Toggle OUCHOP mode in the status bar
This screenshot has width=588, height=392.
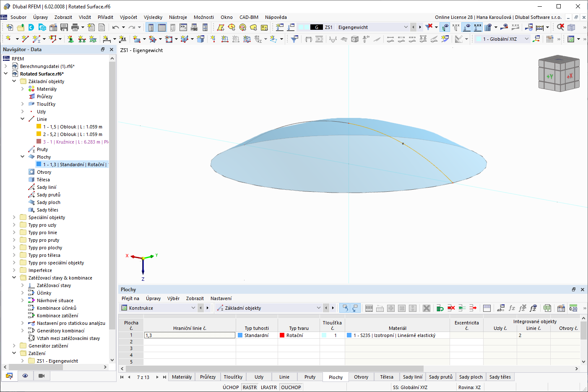291,387
